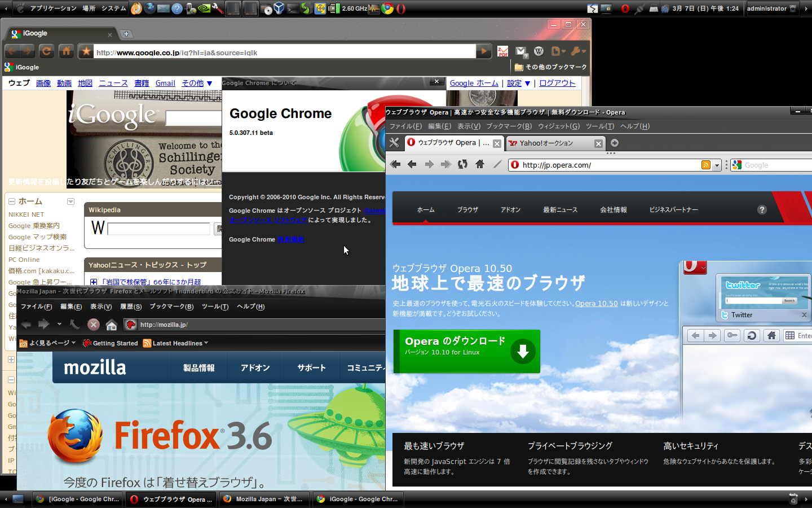812x508 pixels.
Task: Close the Yahoo!オークション tab in Opera
Action: (598, 143)
